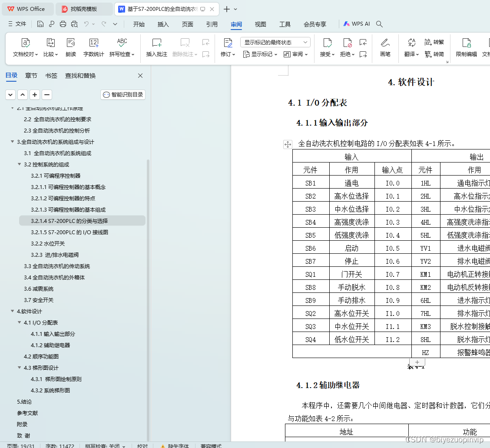The image size is (490, 448).
Task: Go to 4.2 顺序功能图 heading
Action: pyautogui.click(x=41, y=356)
